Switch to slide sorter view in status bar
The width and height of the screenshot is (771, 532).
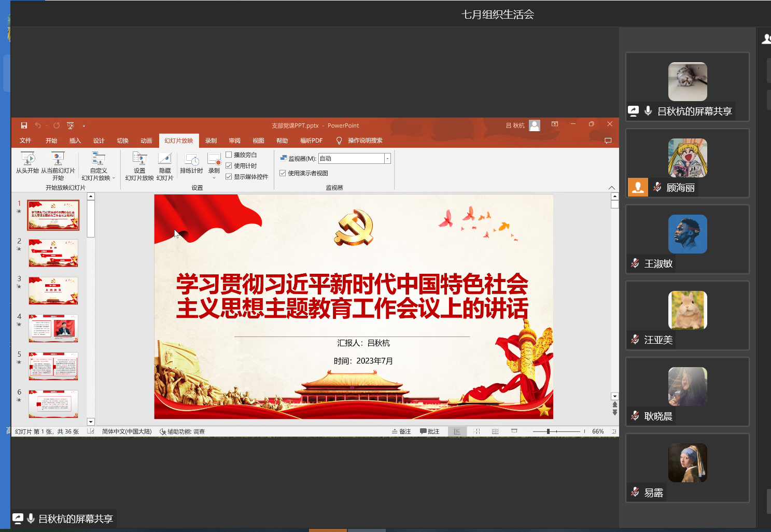tap(476, 431)
